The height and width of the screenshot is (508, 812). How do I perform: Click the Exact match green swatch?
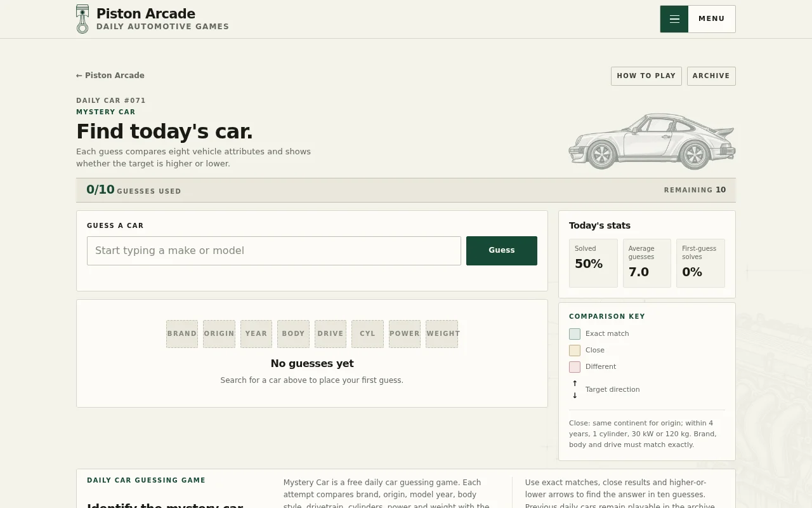coord(575,334)
